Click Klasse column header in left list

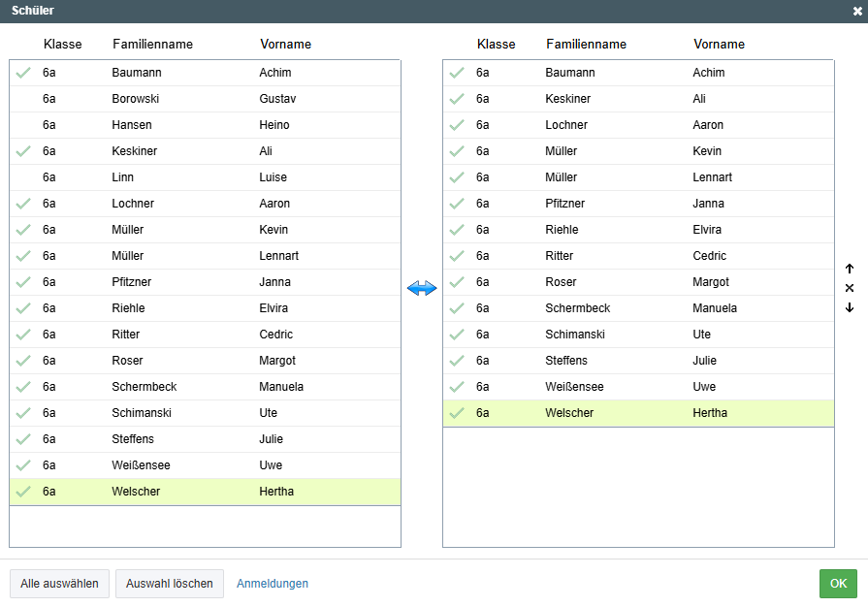coord(62,45)
